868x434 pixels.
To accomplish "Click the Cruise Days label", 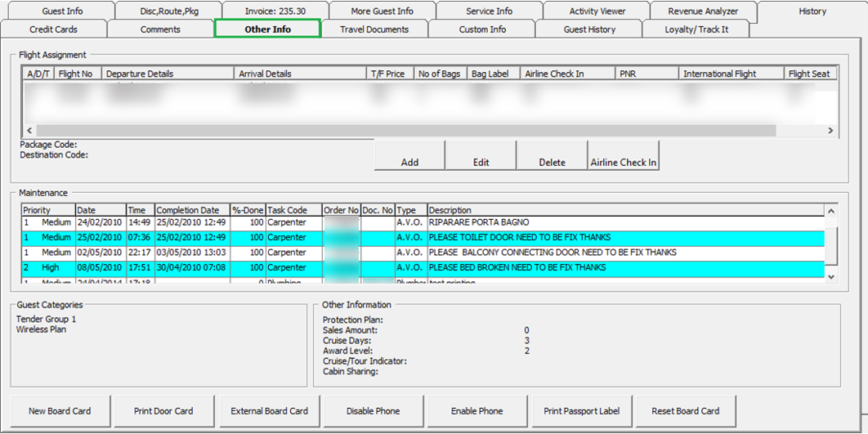I will 347,341.
